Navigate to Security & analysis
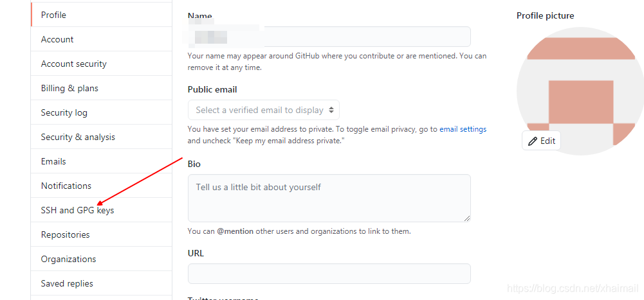644x300 pixels. tap(78, 137)
